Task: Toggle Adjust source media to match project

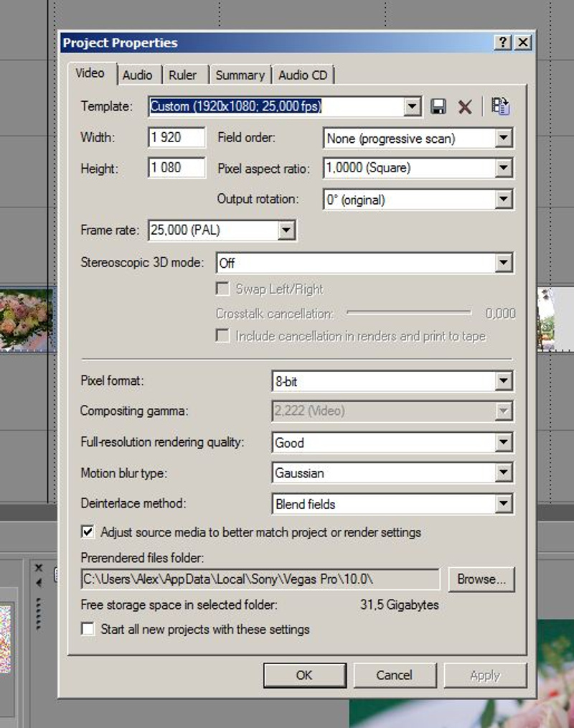Action: [x=88, y=532]
